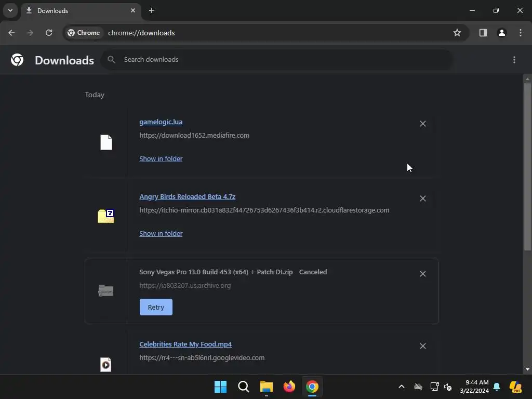This screenshot has height=399, width=532.
Task: Toggle the side panel icon
Action: (483, 33)
